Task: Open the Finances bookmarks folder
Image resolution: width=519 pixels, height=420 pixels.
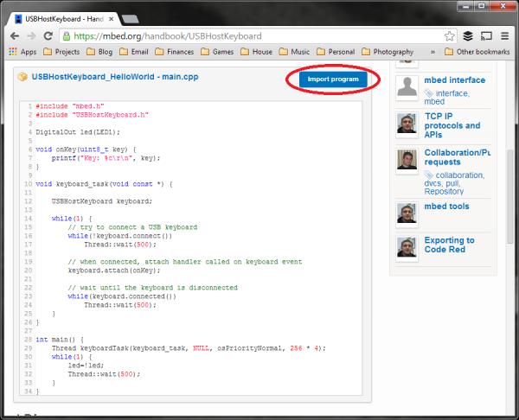Action: coord(175,52)
